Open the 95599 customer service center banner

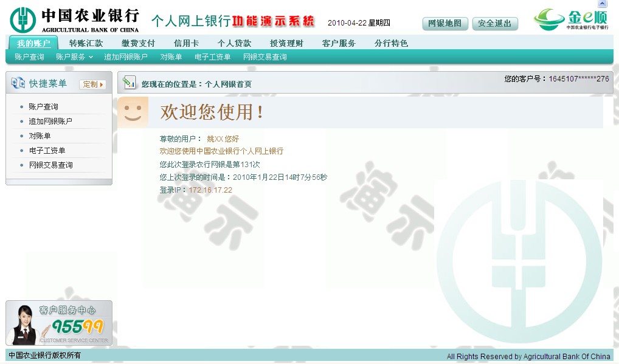click(59, 323)
